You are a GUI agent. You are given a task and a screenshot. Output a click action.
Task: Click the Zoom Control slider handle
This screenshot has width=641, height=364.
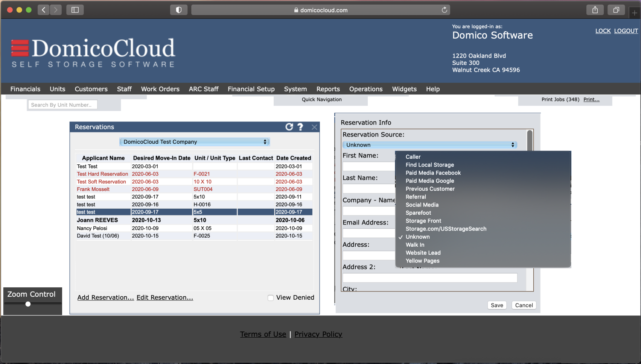(28, 304)
